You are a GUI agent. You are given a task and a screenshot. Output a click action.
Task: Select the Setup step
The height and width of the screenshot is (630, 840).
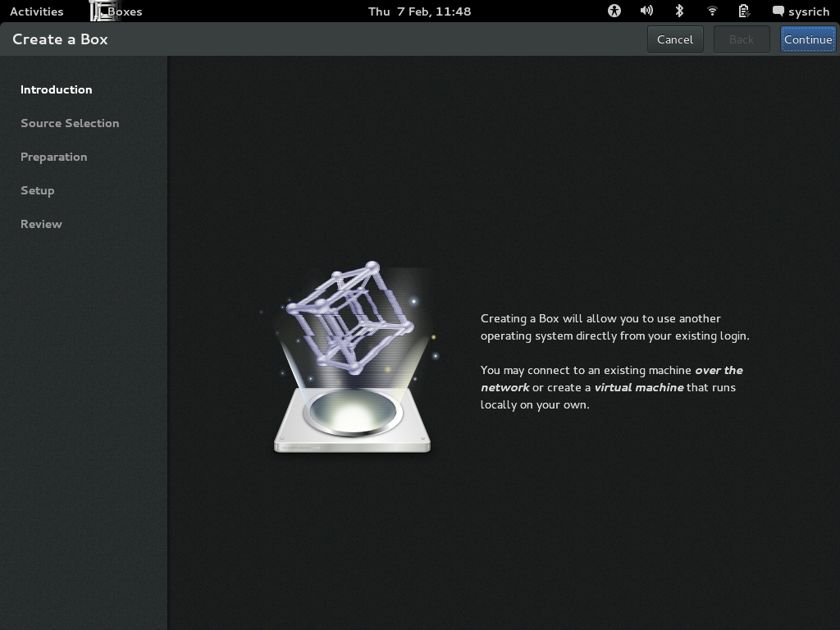[38, 190]
